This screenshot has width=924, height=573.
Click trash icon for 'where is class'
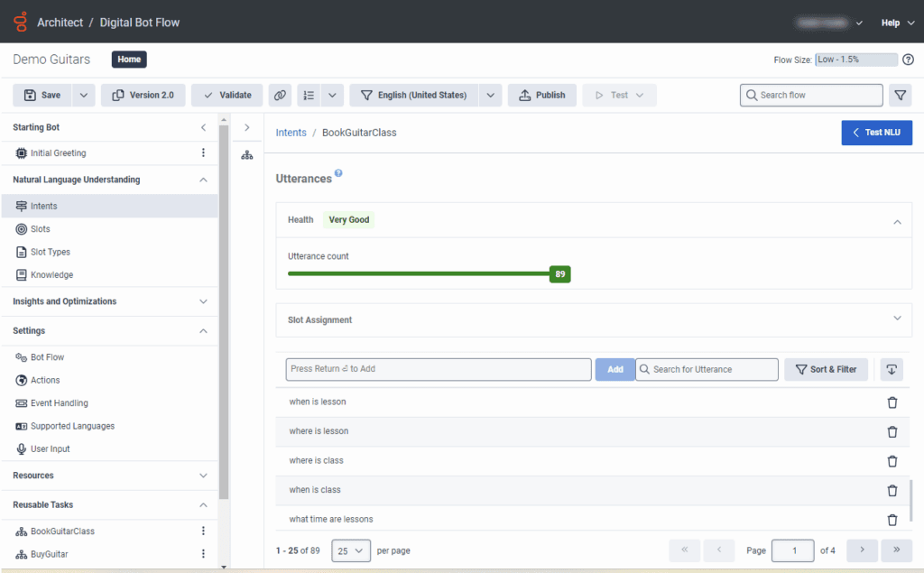click(x=892, y=461)
